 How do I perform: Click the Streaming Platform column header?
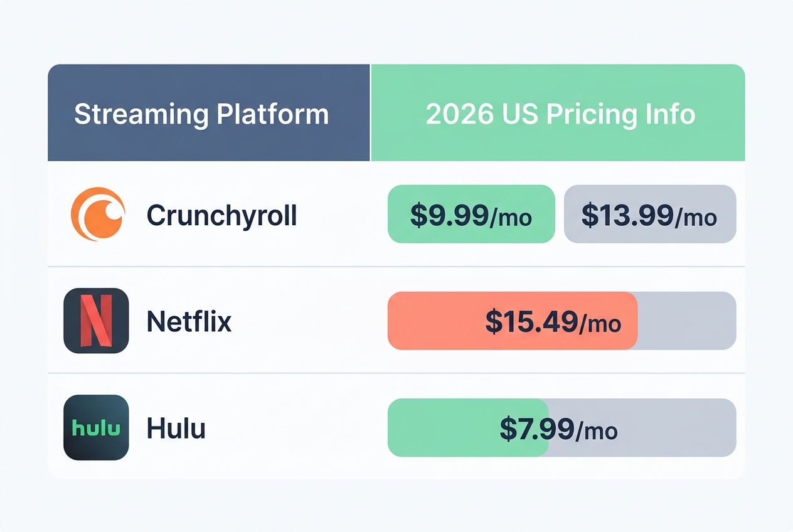[x=201, y=114]
